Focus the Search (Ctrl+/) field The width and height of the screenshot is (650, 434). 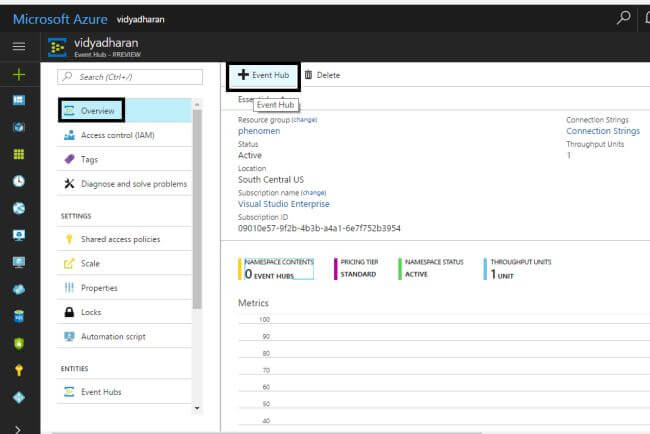(130, 77)
